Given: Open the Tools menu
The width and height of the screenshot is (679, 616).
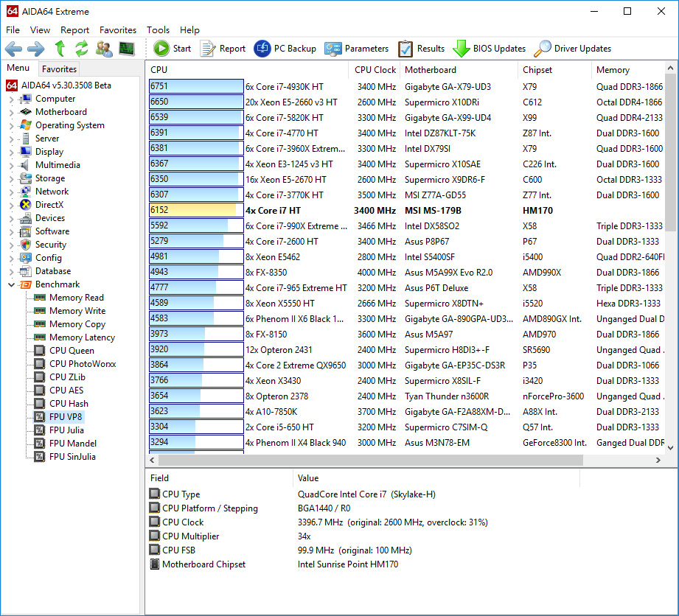Looking at the screenshot, I should click(x=158, y=30).
